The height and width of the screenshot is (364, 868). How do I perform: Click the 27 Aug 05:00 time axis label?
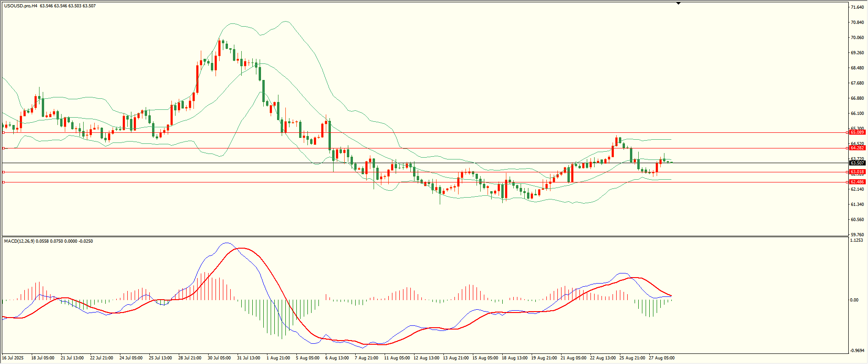click(662, 358)
